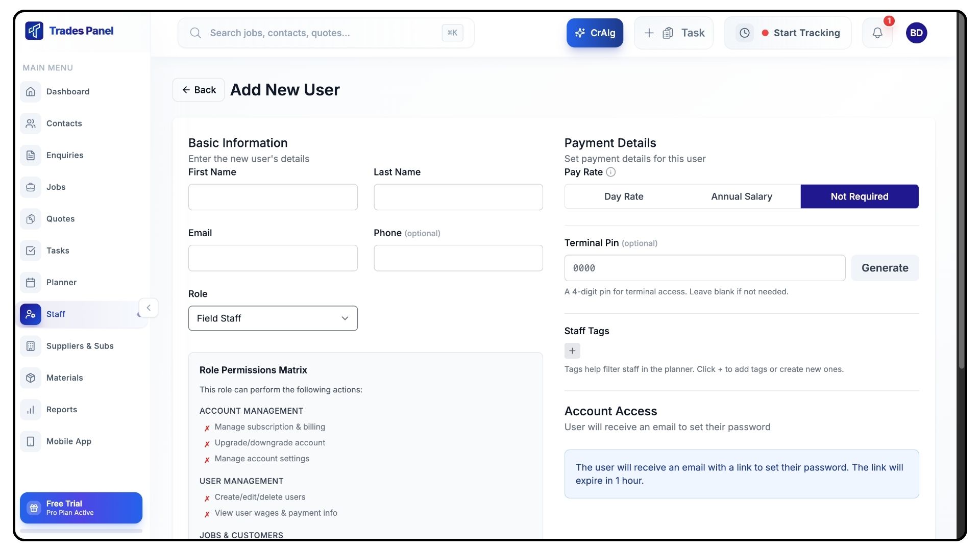The width and height of the screenshot is (980, 551).
Task: Select the Annual Salary pay option
Action: click(741, 197)
